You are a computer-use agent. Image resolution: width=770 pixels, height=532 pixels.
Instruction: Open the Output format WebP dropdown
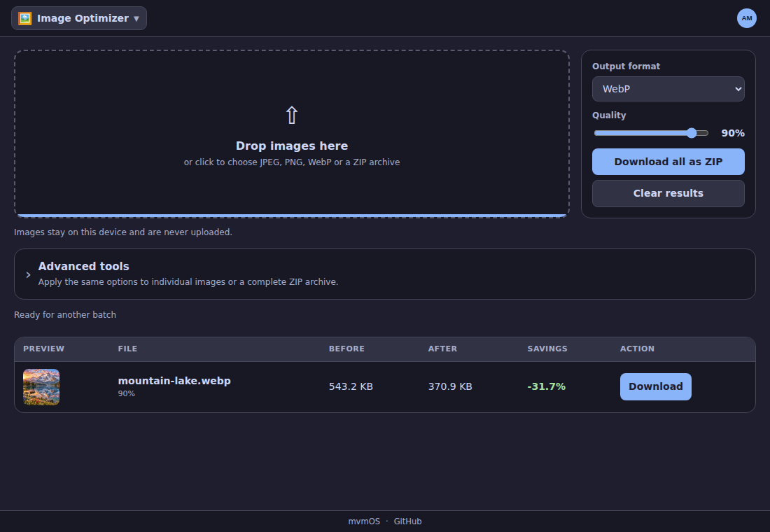(668, 89)
